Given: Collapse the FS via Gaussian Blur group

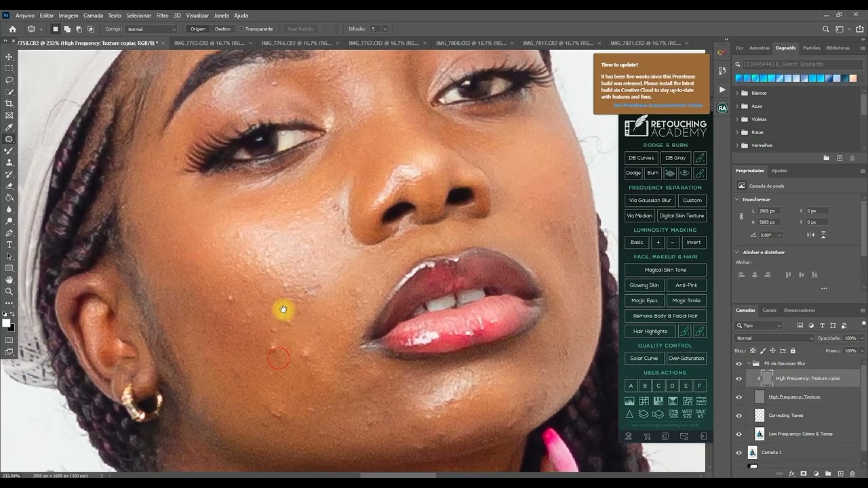Looking at the screenshot, I should 748,363.
